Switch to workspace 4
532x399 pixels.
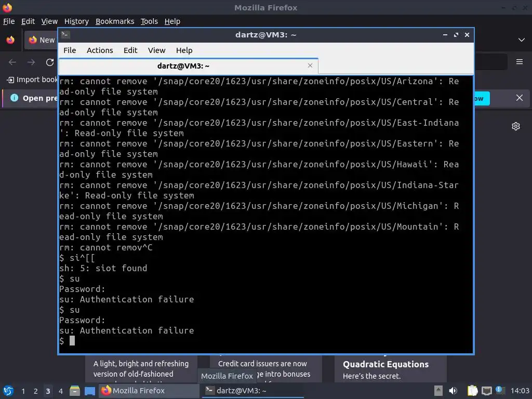(x=60, y=391)
